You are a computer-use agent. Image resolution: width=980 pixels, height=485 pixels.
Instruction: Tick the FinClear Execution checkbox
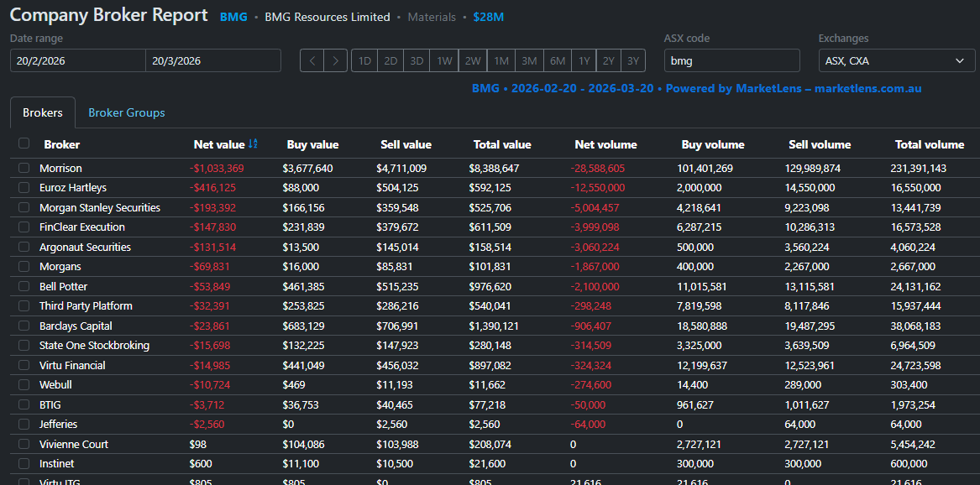24,227
